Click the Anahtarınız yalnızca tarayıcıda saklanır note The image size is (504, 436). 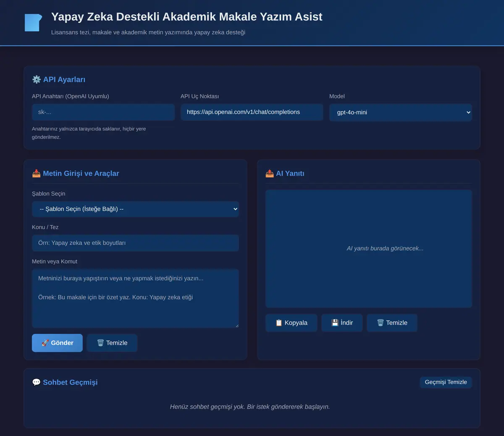(89, 133)
